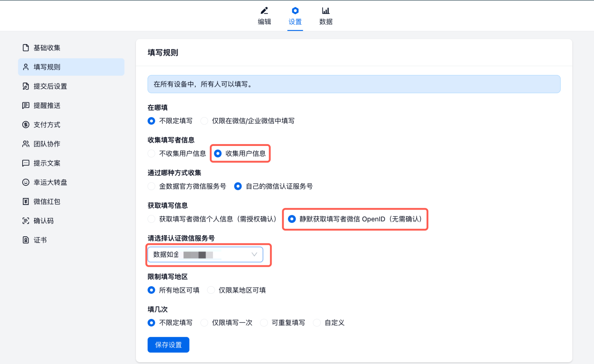The image size is (594, 364).
Task: Choose 自定义 fill count option
Action: pos(317,323)
